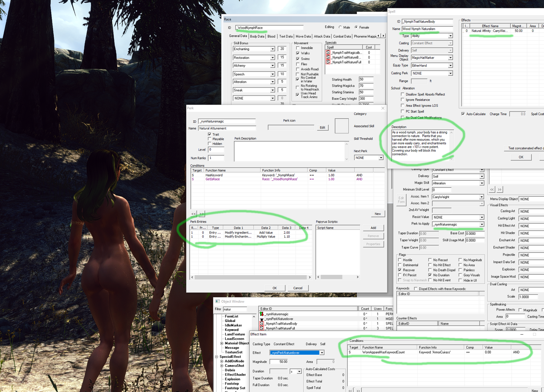The image size is (544, 392).
Task: Toggle the Trait checkbox in Perk window
Action: pyautogui.click(x=209, y=134)
